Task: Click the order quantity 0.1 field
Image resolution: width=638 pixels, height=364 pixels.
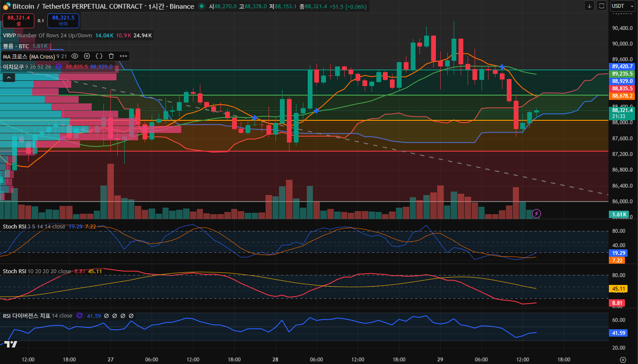Action: 41,20
